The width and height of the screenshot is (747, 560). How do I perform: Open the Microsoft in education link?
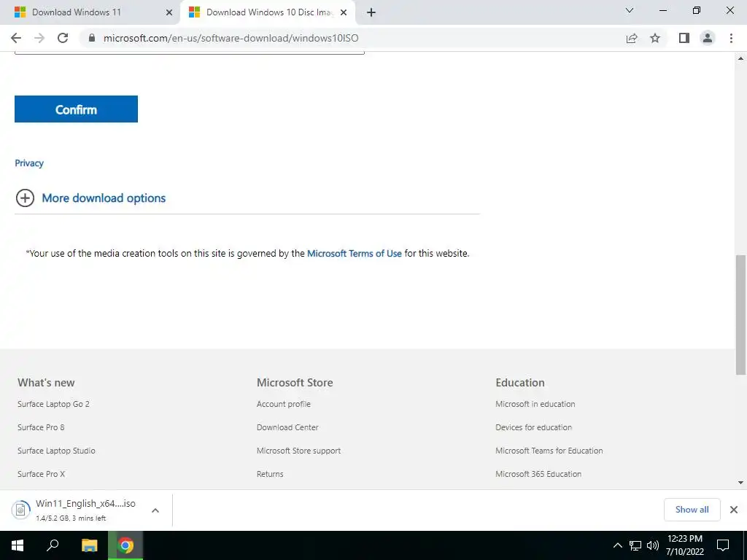point(535,404)
